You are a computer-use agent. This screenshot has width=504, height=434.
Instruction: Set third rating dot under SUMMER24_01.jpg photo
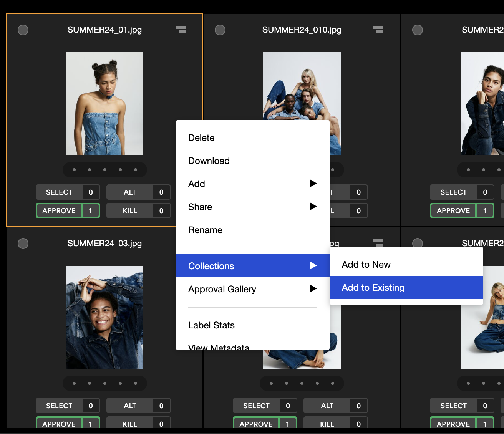click(105, 170)
